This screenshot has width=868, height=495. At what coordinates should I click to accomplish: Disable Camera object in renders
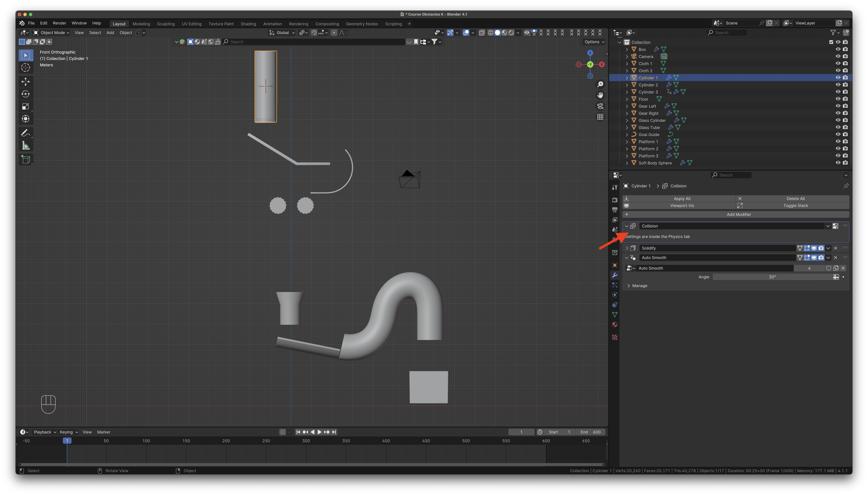pos(845,56)
